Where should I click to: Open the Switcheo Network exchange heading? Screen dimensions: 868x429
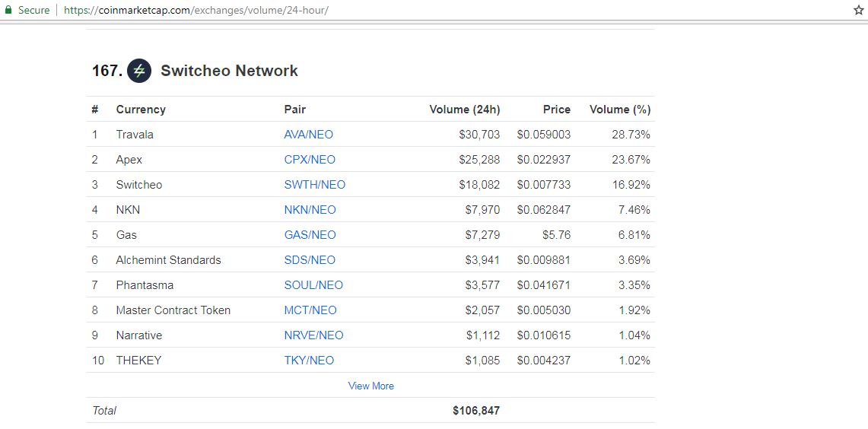[229, 71]
